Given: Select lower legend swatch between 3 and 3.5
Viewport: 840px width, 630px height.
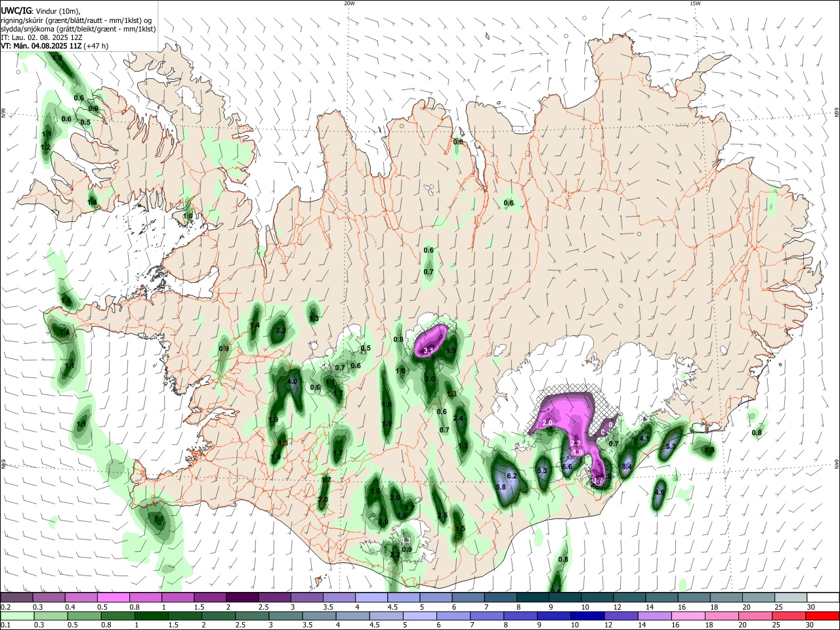Looking at the screenshot, I should [285, 616].
